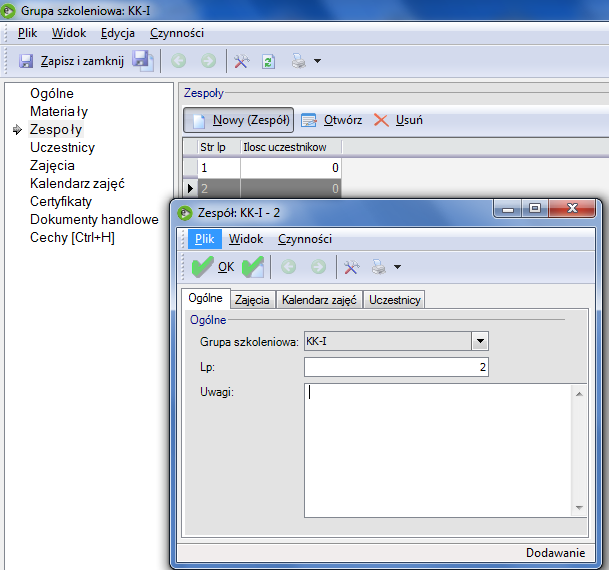Image resolution: width=609 pixels, height=570 pixels.
Task: Select Uczestnicy in the left navigation list
Action: coord(63,147)
